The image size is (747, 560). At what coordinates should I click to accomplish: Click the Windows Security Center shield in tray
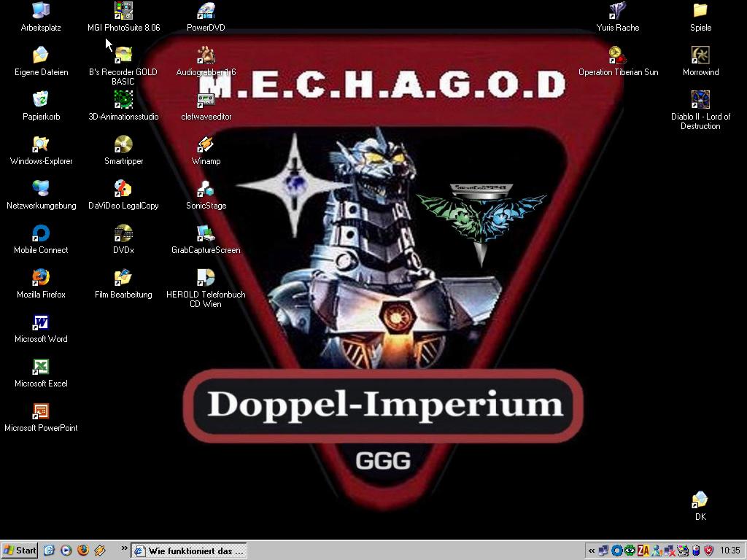coord(708,551)
